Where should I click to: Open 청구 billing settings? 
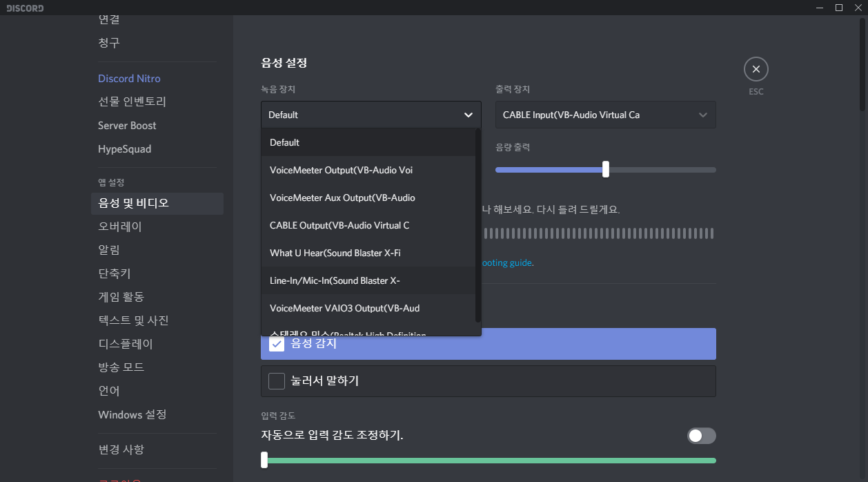109,43
